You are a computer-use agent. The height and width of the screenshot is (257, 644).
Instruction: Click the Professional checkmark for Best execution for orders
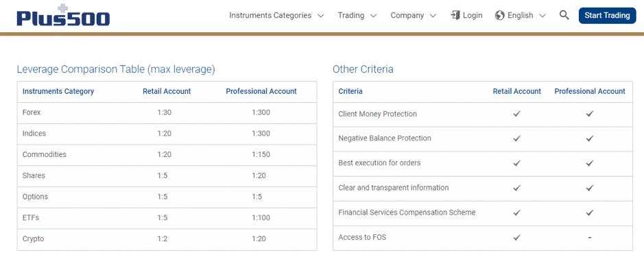pos(590,163)
